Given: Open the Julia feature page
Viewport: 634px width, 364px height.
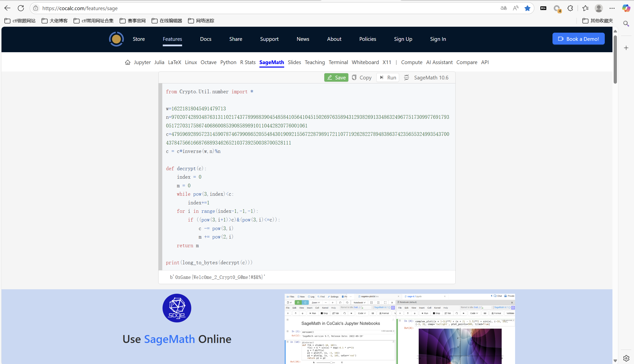Looking at the screenshot, I should point(159,62).
